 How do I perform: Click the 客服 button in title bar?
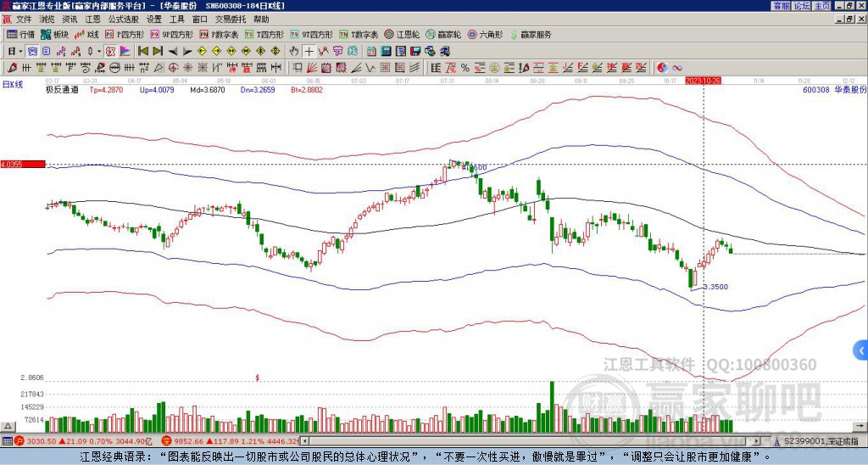pyautogui.click(x=781, y=6)
